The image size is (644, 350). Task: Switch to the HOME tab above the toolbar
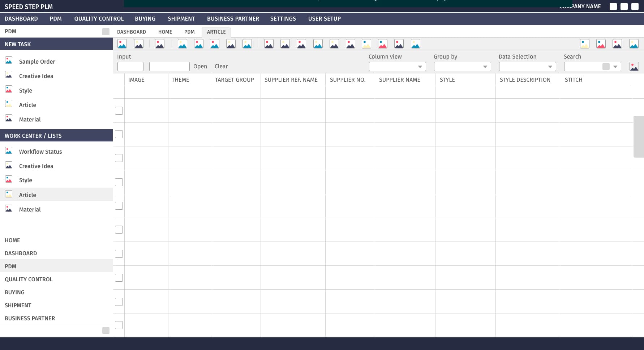tap(165, 32)
